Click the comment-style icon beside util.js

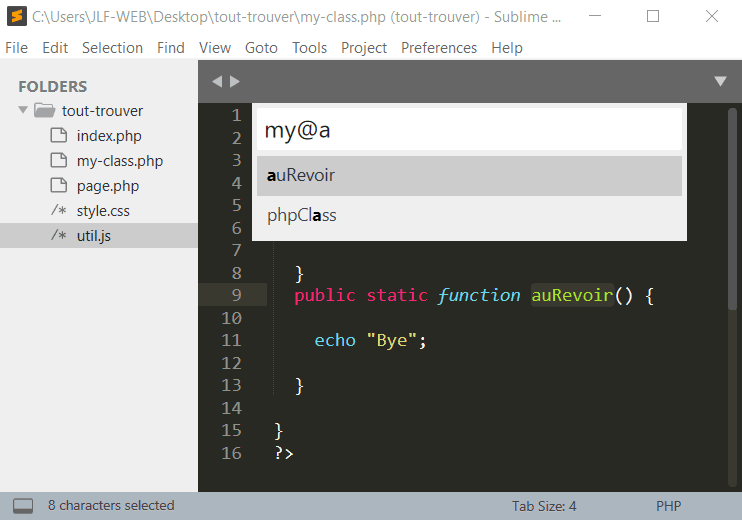click(59, 235)
